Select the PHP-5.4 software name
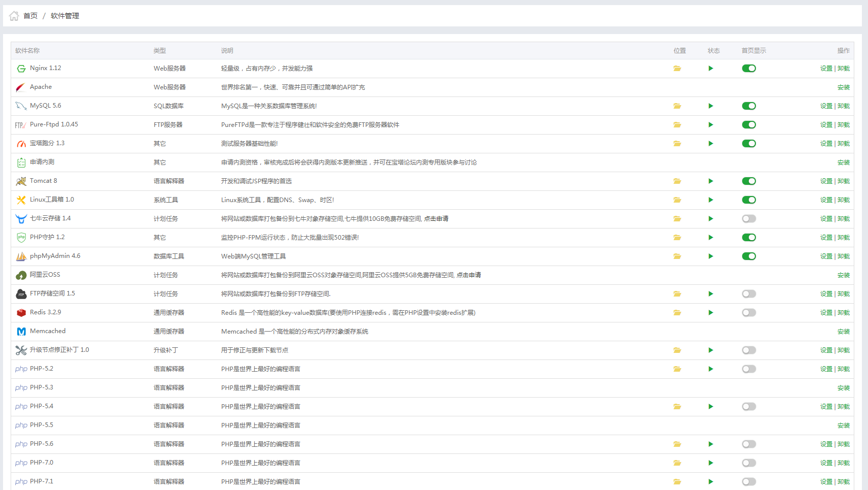This screenshot has height=490, width=868. point(42,406)
